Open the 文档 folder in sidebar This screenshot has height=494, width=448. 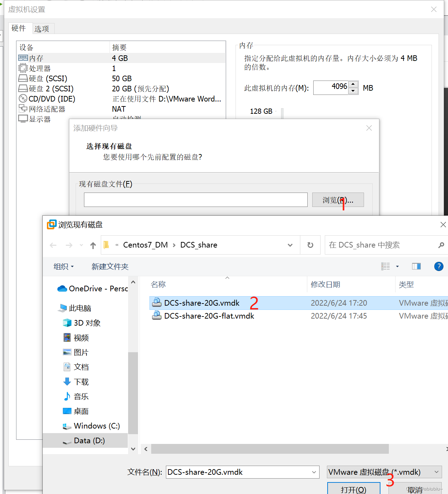coord(76,367)
